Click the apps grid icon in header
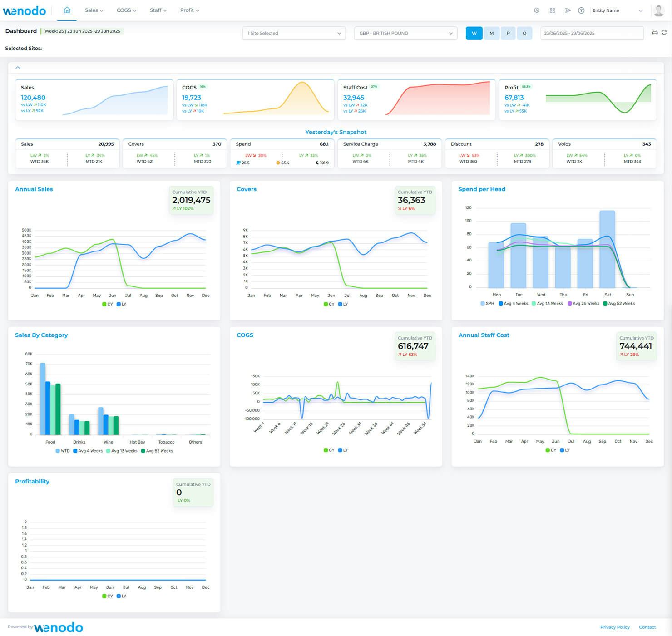 coord(552,10)
